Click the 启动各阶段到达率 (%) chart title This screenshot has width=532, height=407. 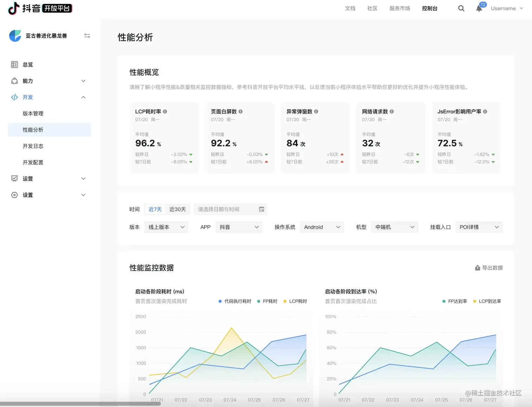(351, 292)
